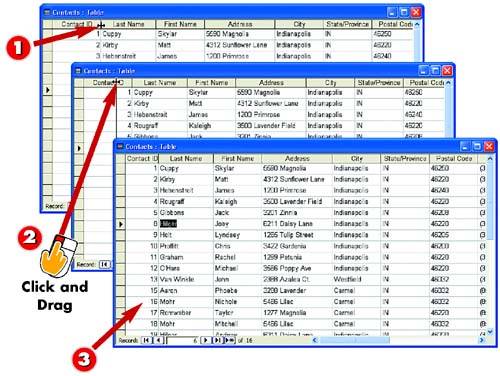The height and width of the screenshot is (376, 500).
Task: Click row selector for Holt row
Action: [x=121, y=235]
